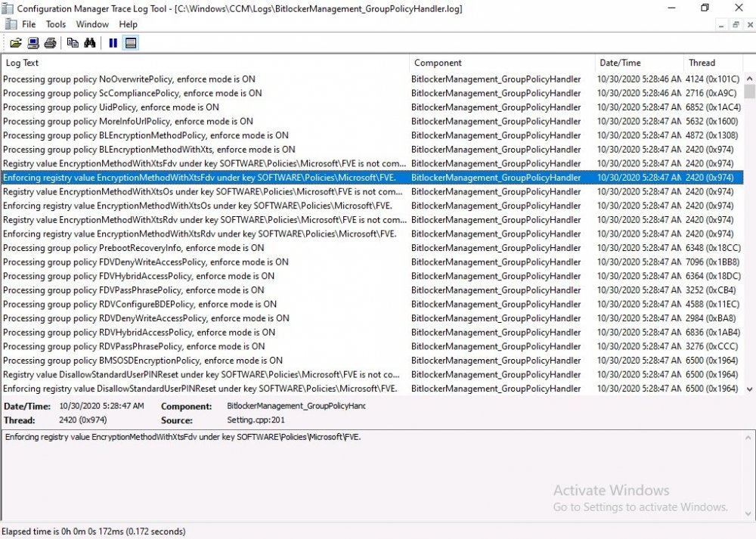Select the FDVPassPhrasePolicy log row
Image resolution: width=756 pixels, height=539 pixels.
(x=372, y=290)
